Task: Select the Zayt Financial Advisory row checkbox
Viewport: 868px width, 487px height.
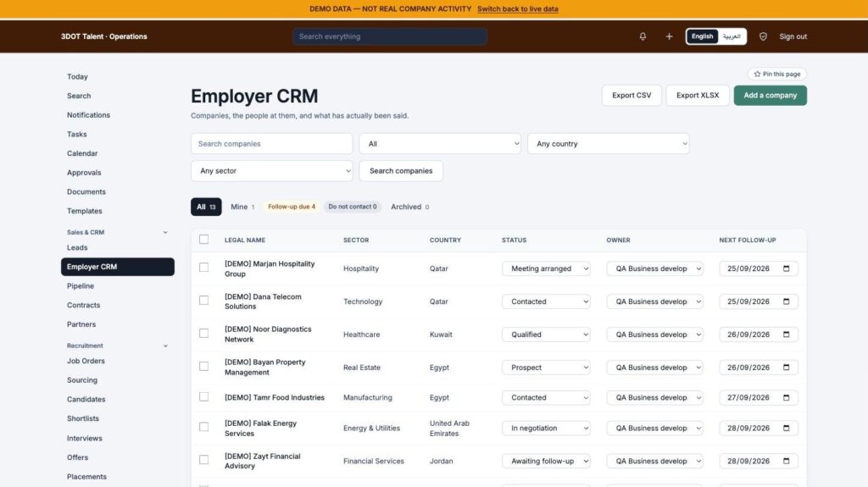Action: tap(203, 460)
